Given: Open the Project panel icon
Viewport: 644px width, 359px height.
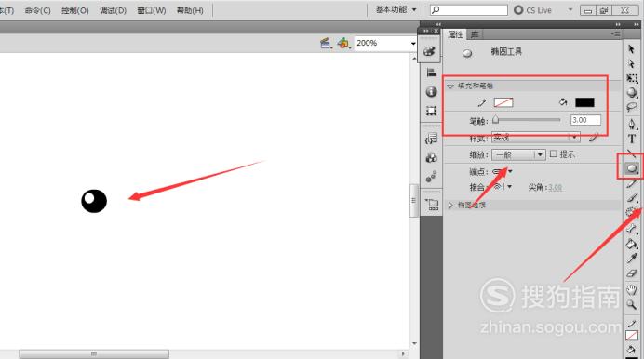Looking at the screenshot, I should (x=432, y=204).
